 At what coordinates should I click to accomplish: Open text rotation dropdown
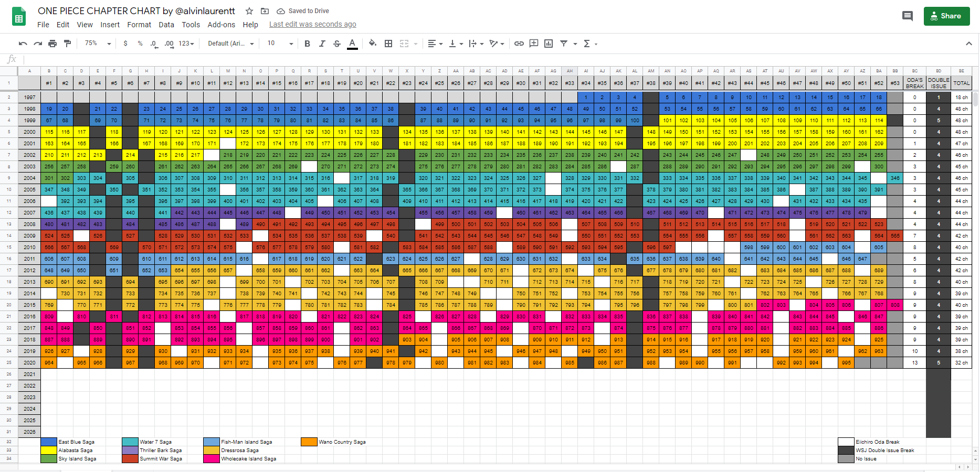(x=497, y=44)
